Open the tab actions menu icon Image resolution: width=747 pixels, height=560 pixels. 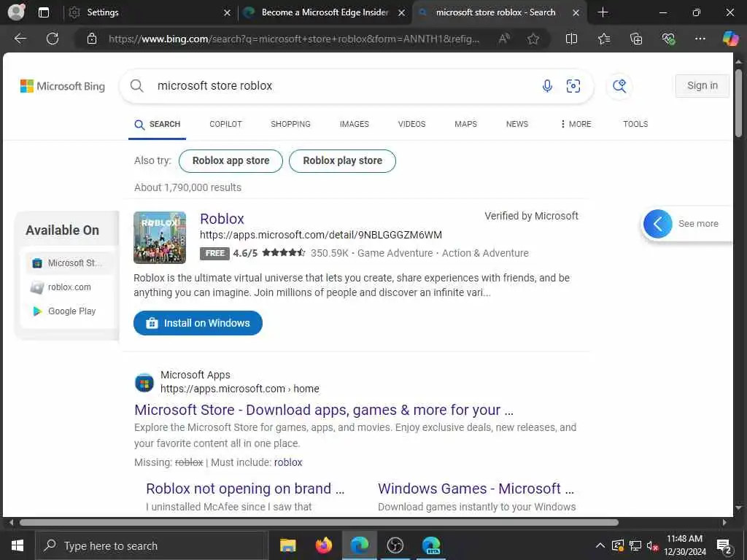point(43,12)
